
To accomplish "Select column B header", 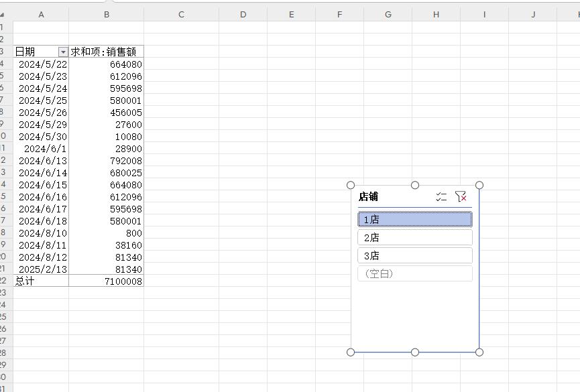I will point(107,15).
